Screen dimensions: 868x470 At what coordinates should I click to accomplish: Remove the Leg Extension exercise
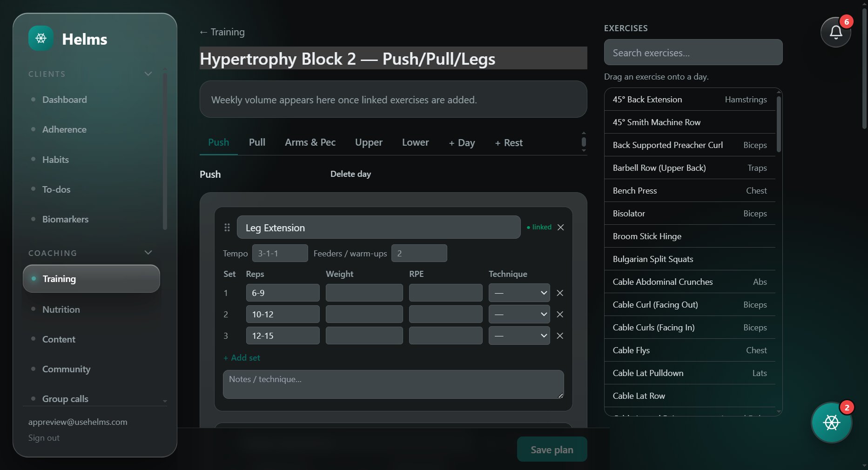561,227
